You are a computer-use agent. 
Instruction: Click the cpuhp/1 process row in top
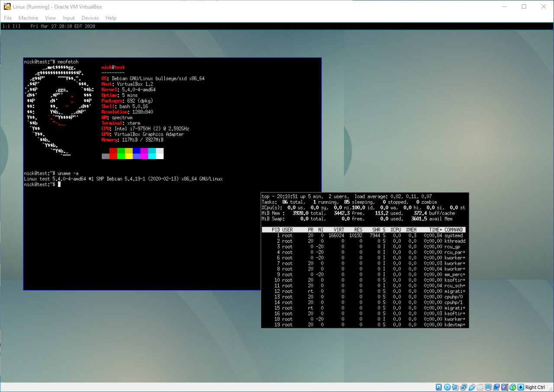364,302
